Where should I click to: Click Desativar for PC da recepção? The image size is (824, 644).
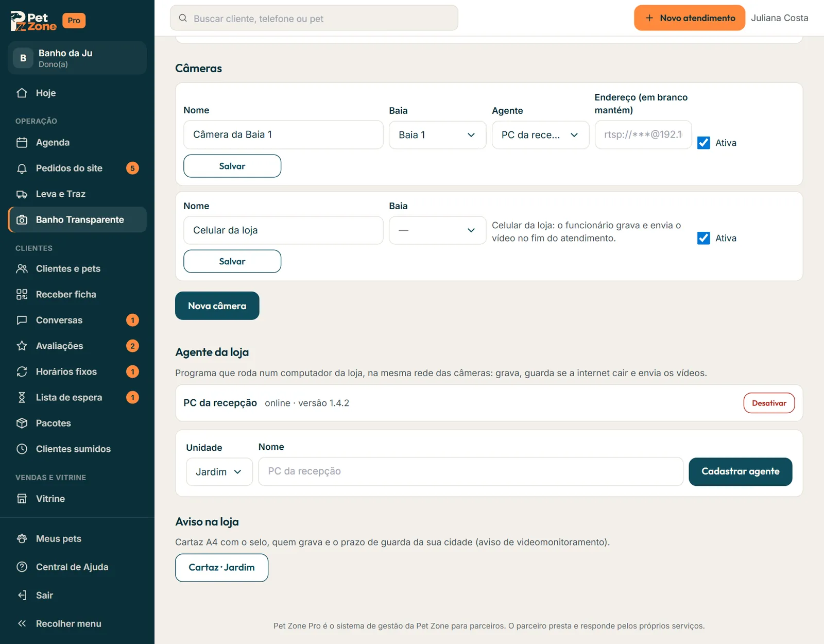769,403
